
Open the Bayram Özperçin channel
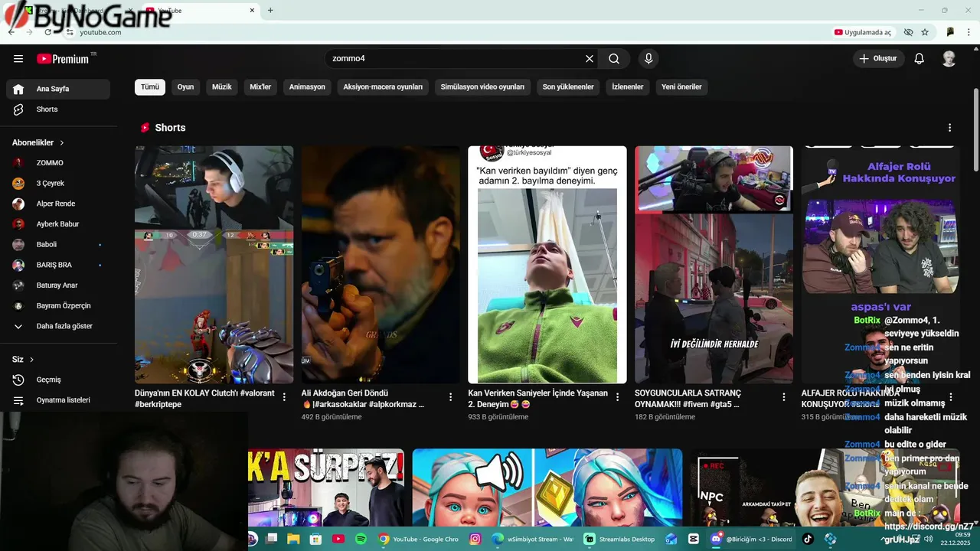(x=58, y=306)
